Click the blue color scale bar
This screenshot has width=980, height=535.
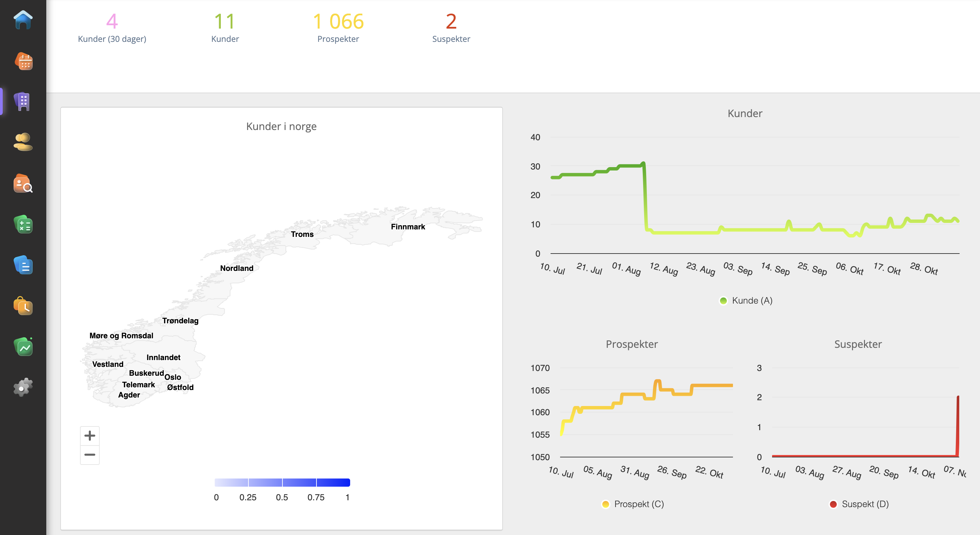coord(282,483)
